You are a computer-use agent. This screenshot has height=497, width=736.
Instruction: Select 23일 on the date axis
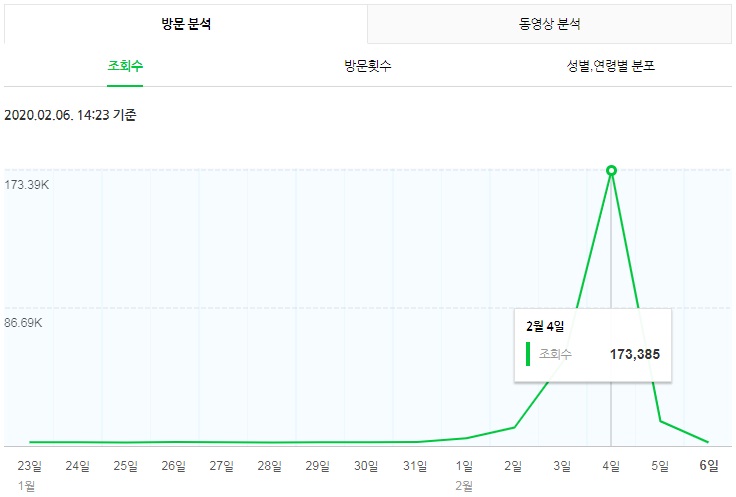click(x=29, y=465)
